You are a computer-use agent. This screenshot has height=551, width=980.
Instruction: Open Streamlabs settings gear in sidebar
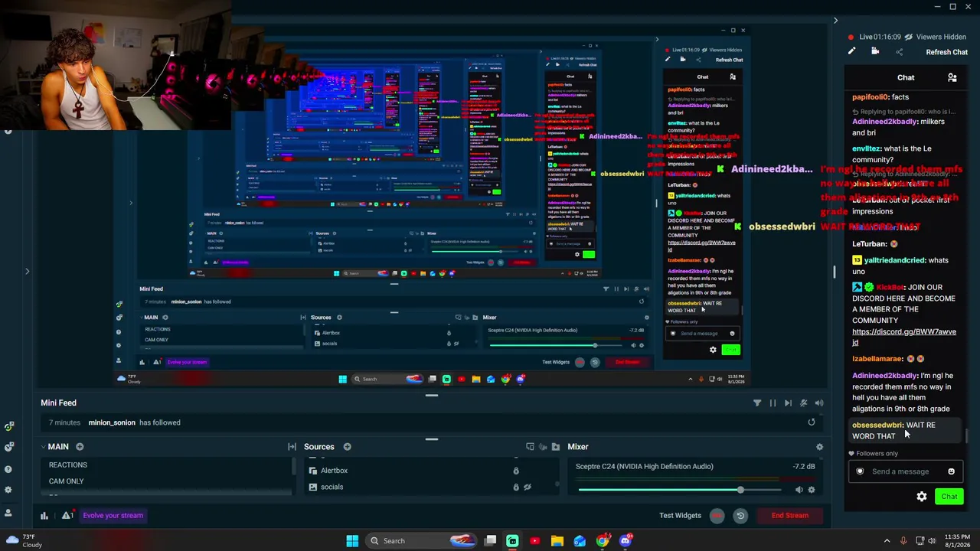pyautogui.click(x=8, y=491)
